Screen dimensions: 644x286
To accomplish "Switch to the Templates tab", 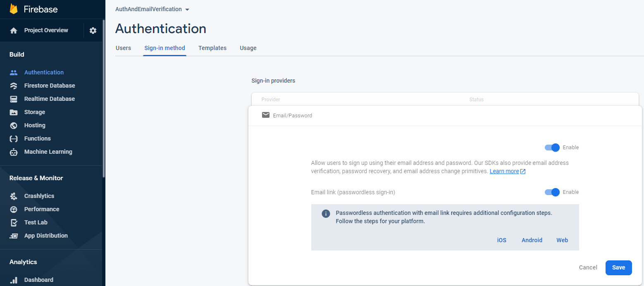I will click(x=212, y=48).
